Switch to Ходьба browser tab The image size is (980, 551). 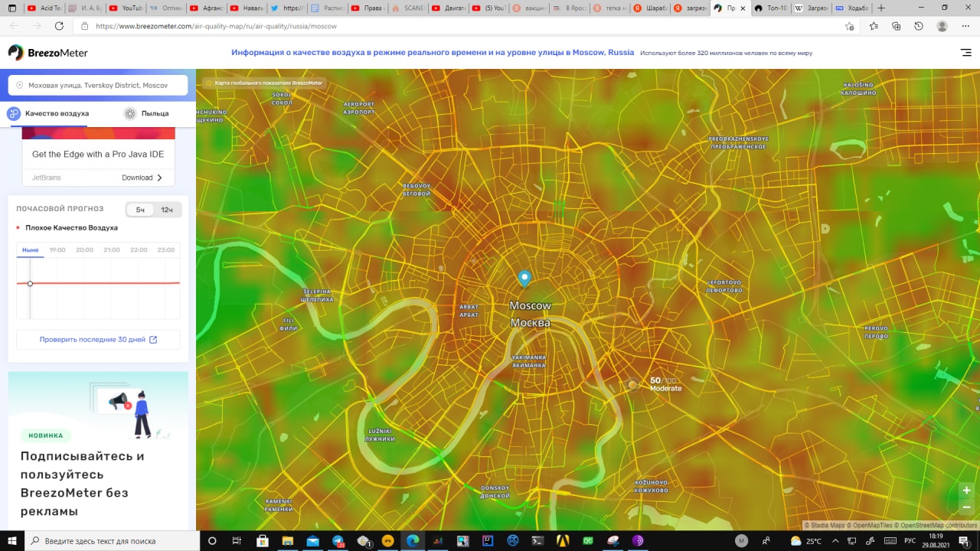(851, 8)
